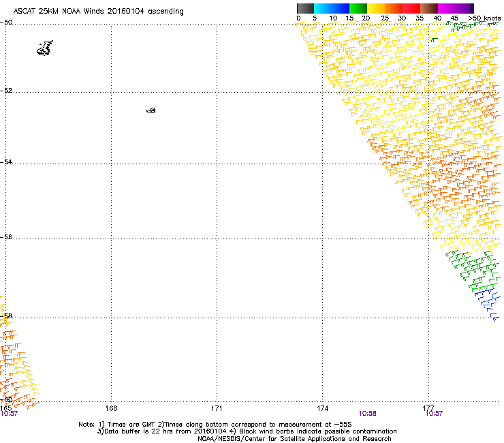504x443 pixels.
Task: Choose the green 15-20 knots color segment
Action: [x=358, y=8]
